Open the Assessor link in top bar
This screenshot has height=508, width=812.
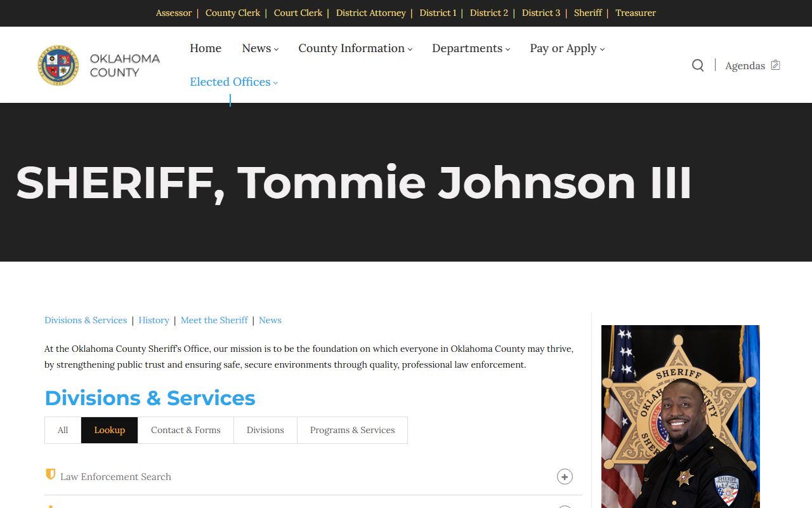(174, 13)
